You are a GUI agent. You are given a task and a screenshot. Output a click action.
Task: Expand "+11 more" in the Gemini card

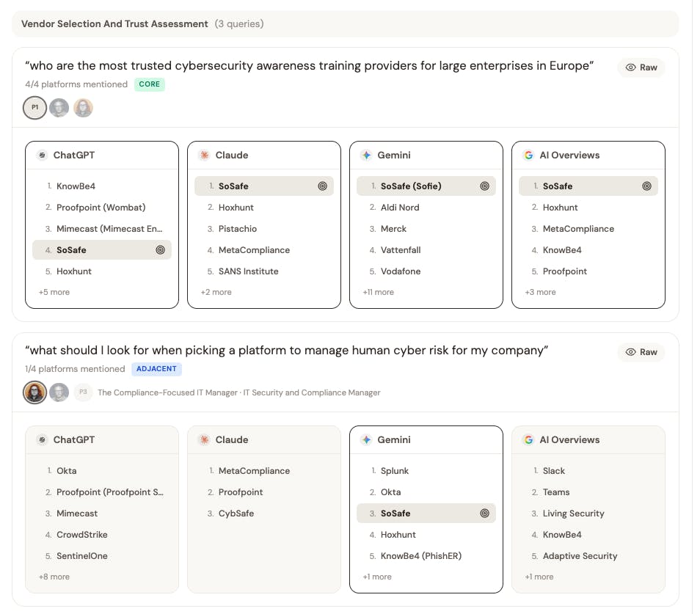click(379, 292)
